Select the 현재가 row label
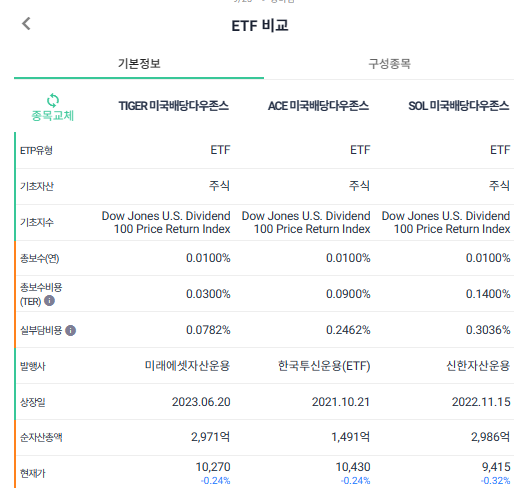This screenshot has height=488, width=523. tap(33, 473)
